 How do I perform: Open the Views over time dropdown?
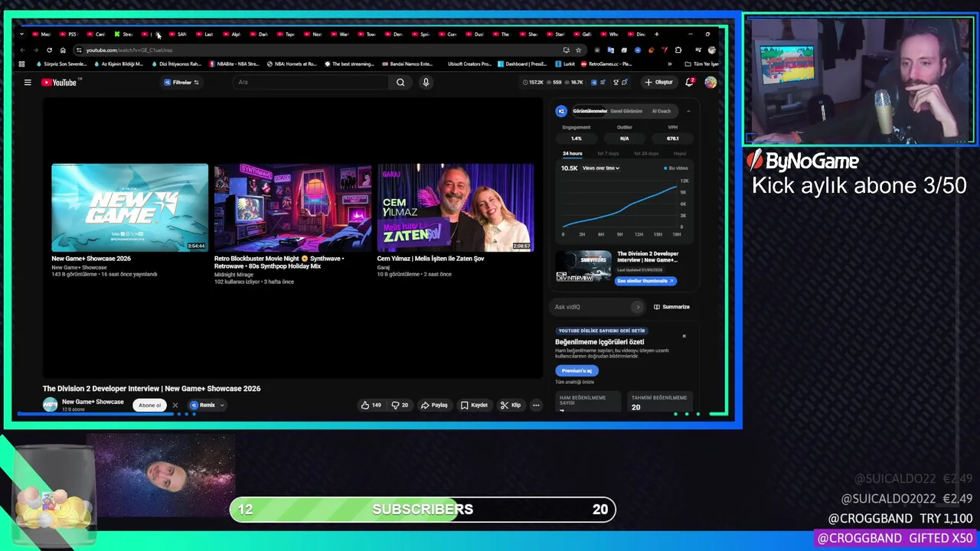coord(601,168)
